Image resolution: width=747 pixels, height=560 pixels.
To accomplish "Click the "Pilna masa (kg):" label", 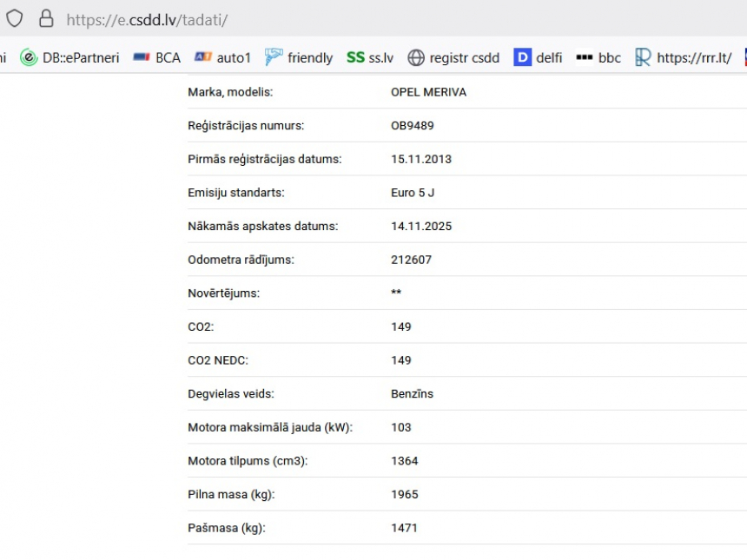I will [231, 494].
